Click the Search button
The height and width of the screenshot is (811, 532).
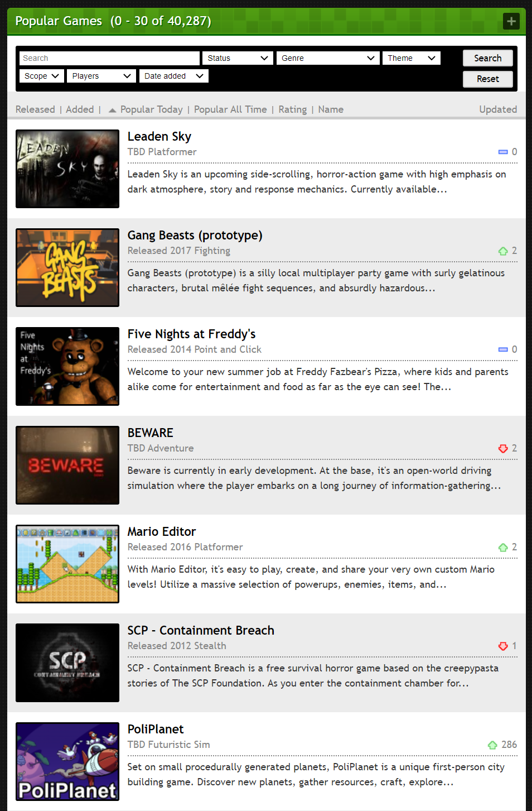click(488, 58)
